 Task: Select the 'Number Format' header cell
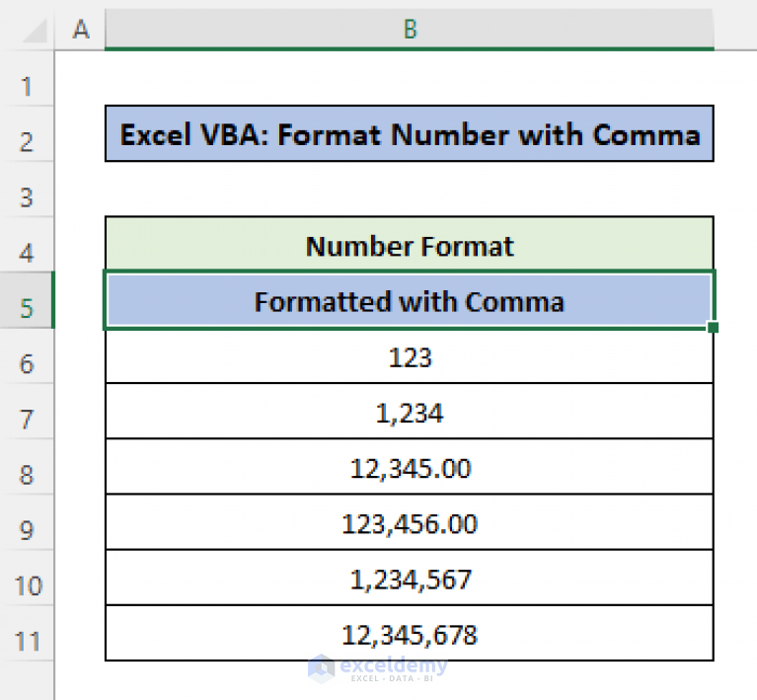[x=410, y=245]
